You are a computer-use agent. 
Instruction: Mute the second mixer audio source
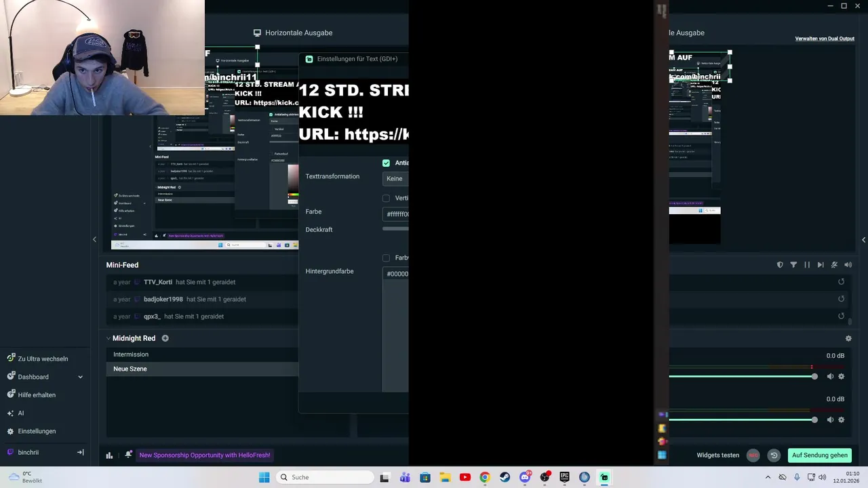pyautogui.click(x=830, y=420)
